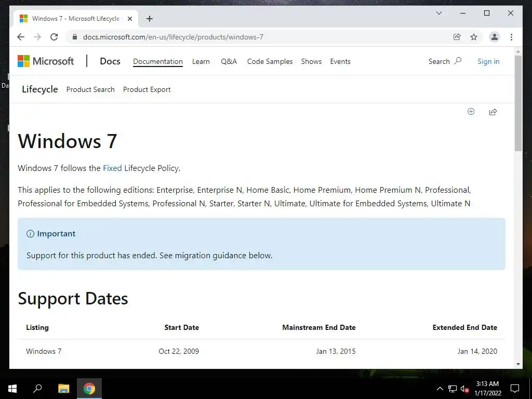Screen dimensions: 532x399
Task: Open Events nav item
Action: [340, 61]
